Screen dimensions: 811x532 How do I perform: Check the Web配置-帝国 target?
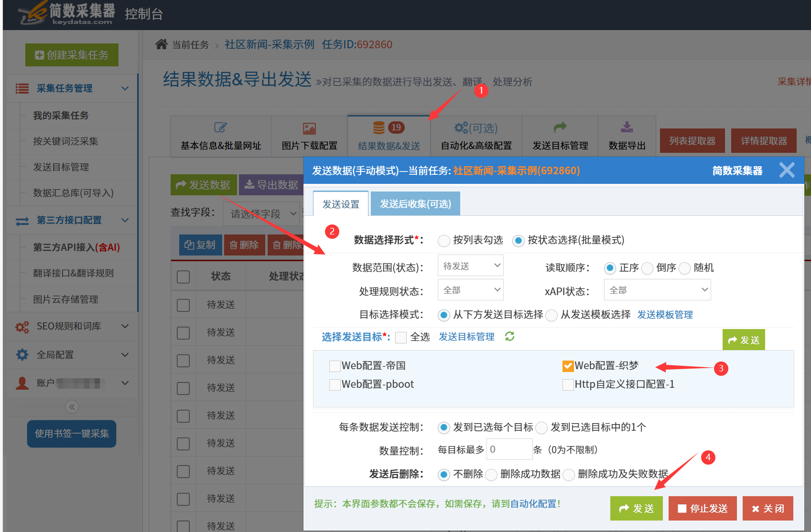[335, 366]
